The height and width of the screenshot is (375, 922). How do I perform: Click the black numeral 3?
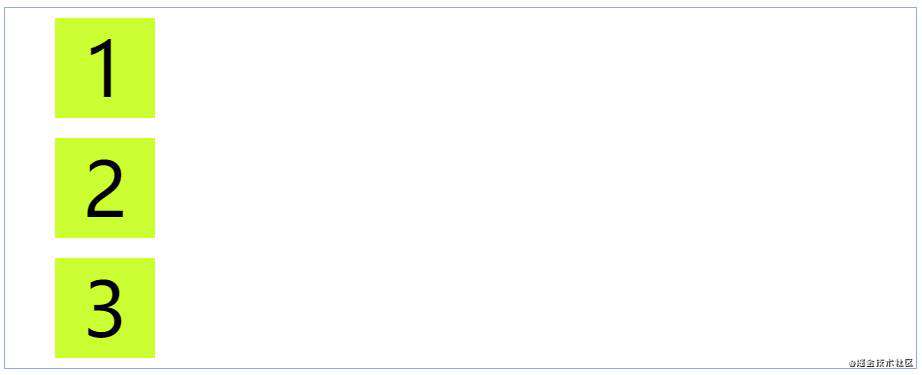[105, 309]
